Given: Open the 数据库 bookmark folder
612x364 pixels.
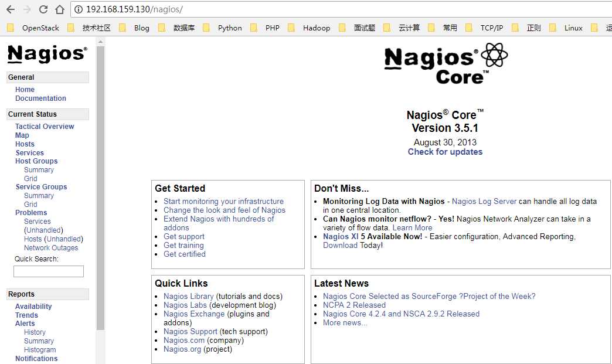Looking at the screenshot, I should (177, 28).
